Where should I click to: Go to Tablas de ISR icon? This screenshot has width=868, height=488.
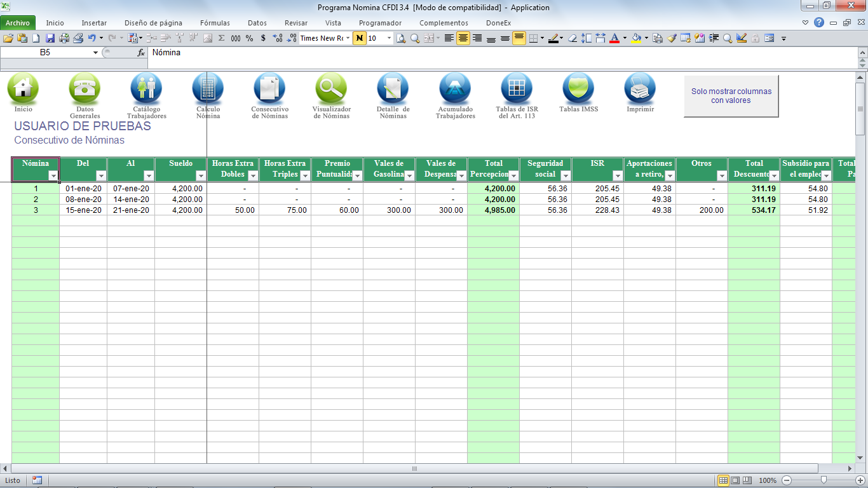tap(517, 89)
